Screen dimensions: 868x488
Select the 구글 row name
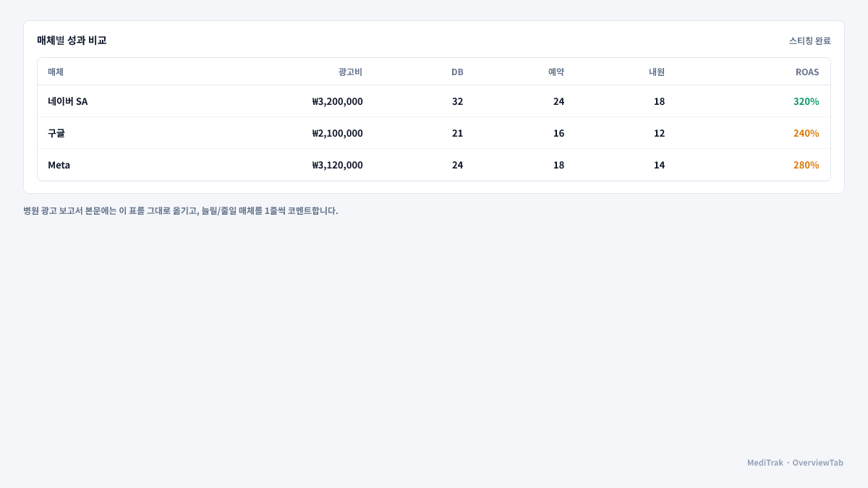click(x=56, y=133)
